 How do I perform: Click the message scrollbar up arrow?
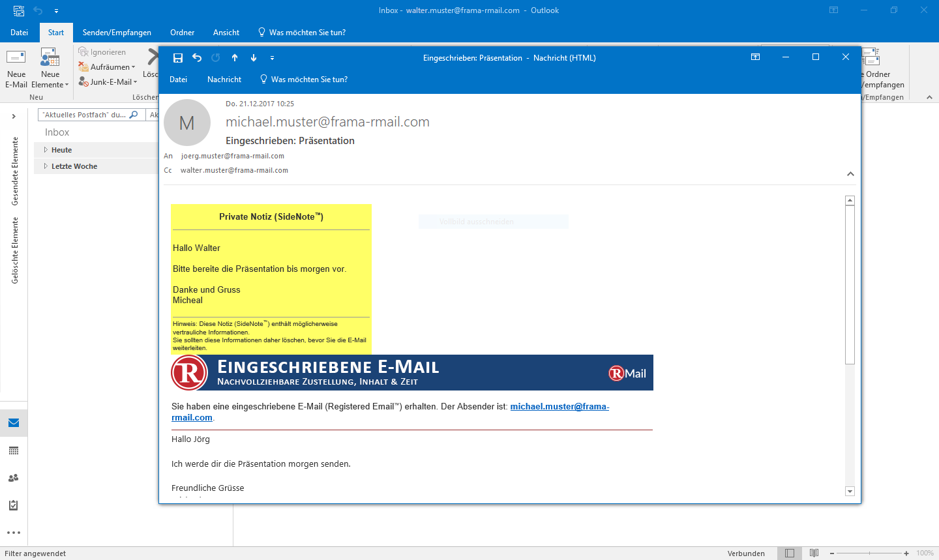(x=850, y=201)
